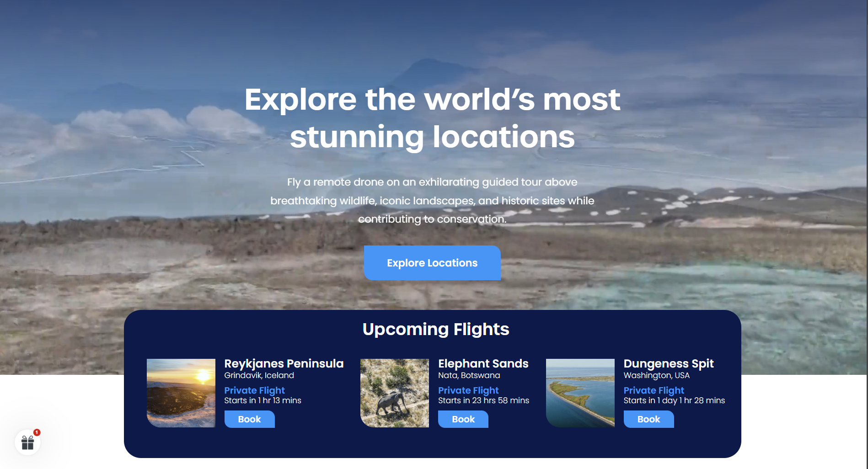
Task: Select the Elephant Sands title
Action: click(x=483, y=364)
